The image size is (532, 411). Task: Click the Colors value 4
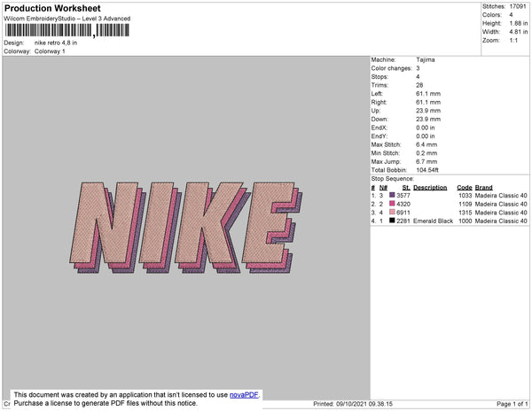(x=511, y=15)
